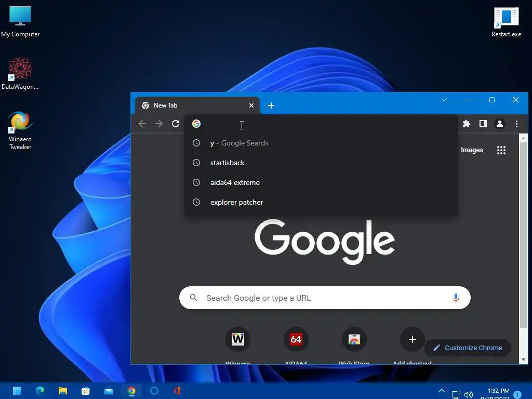Select the New Tab tab
Viewport: 532px width, 399px height.
coord(197,105)
